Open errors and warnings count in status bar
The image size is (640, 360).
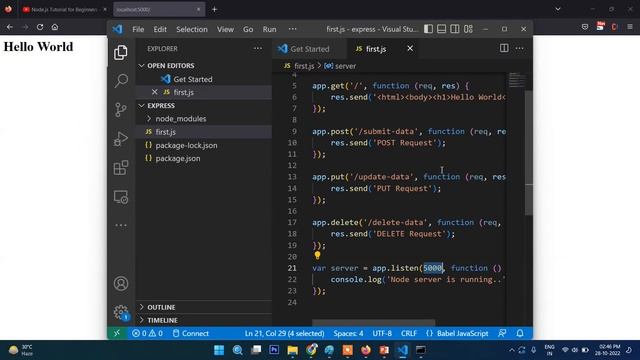[x=147, y=333]
